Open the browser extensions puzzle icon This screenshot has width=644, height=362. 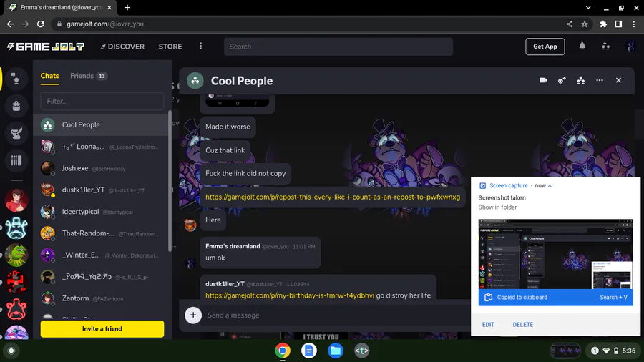click(603, 24)
